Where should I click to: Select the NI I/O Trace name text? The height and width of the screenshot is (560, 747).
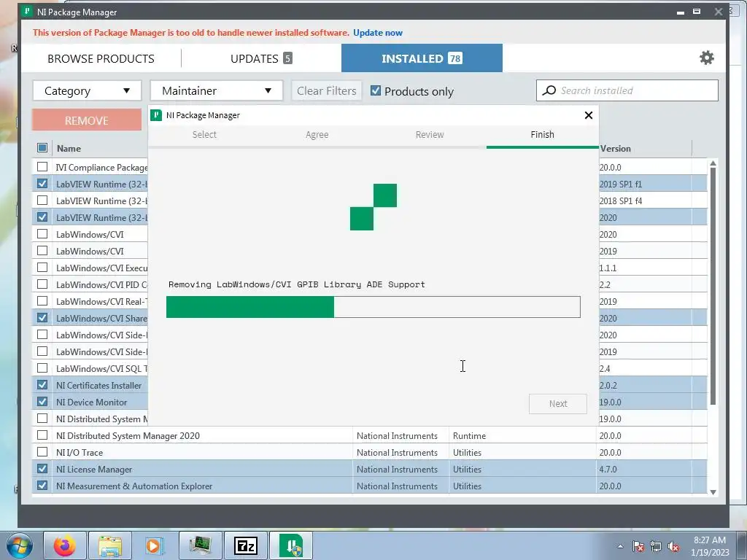coord(79,452)
